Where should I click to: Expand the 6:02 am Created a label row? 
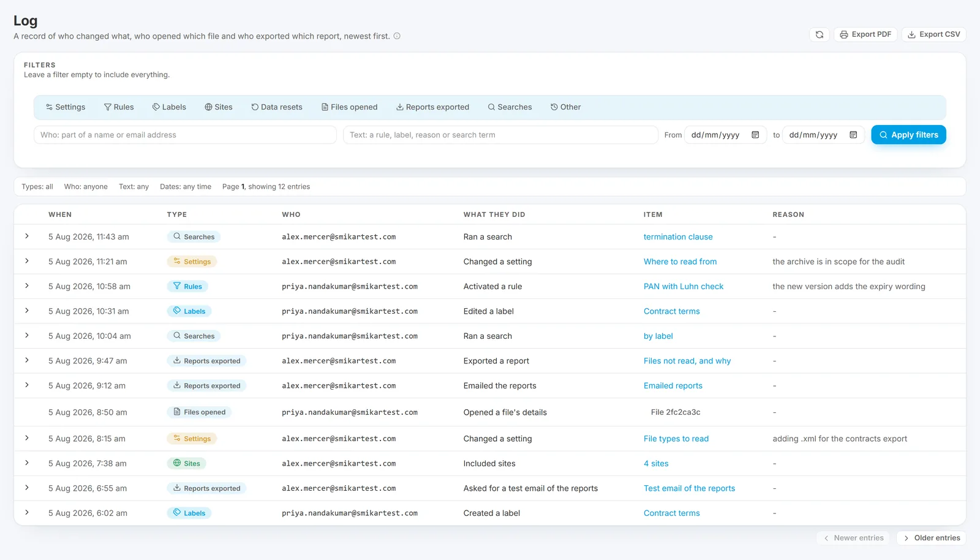pos(27,512)
